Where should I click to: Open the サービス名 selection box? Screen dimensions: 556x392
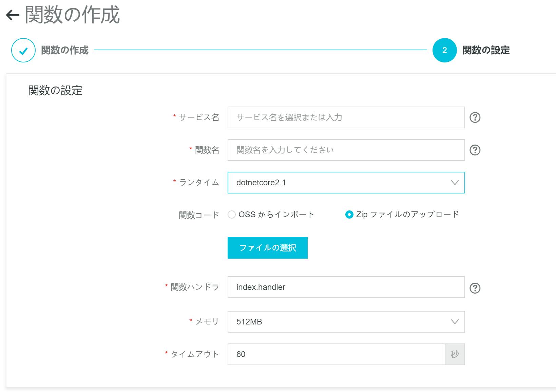pos(346,118)
